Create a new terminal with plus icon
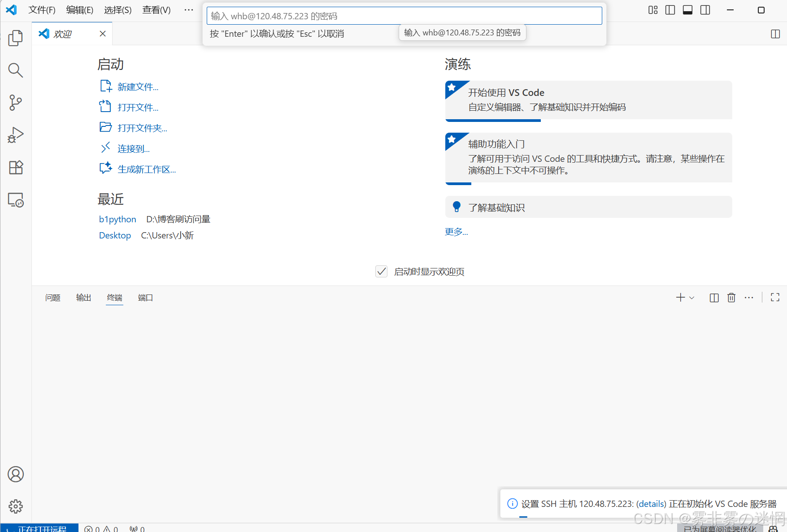 pos(680,298)
